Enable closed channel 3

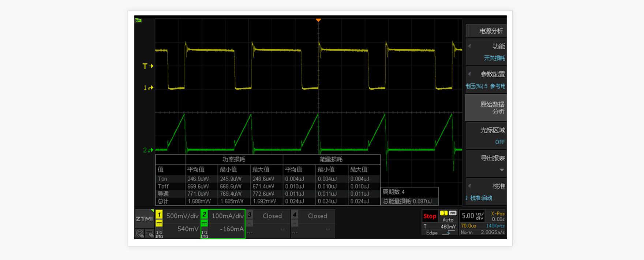(x=272, y=216)
